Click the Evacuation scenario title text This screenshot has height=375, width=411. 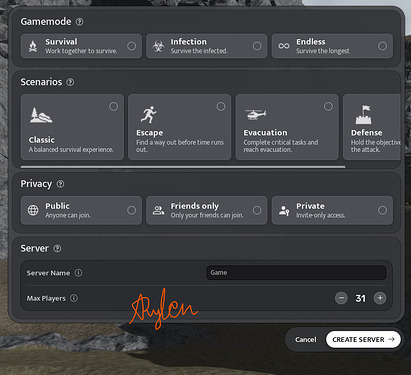coord(265,133)
